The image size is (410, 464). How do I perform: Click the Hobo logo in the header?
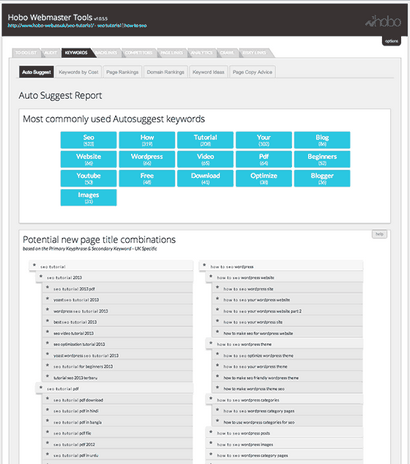pyautogui.click(x=383, y=22)
